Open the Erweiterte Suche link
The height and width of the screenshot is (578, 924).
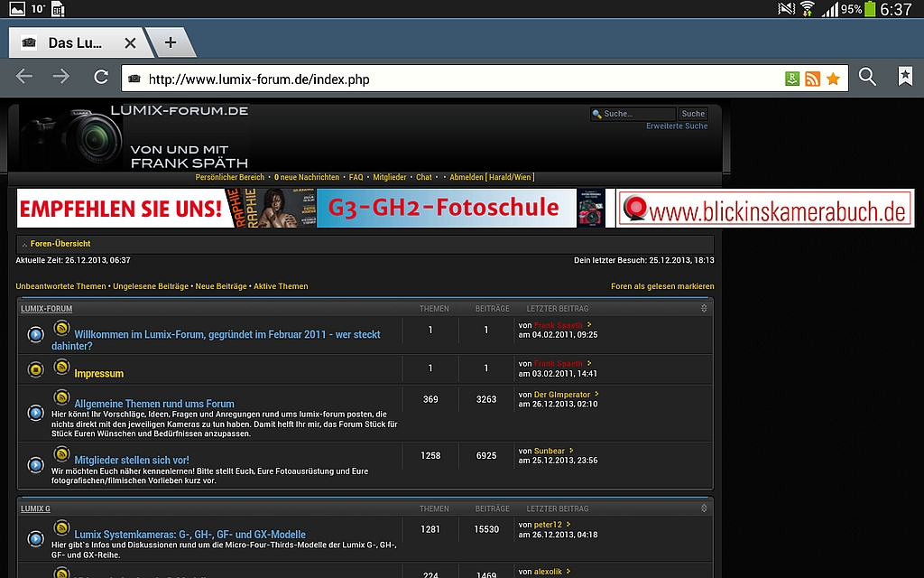[677, 125]
